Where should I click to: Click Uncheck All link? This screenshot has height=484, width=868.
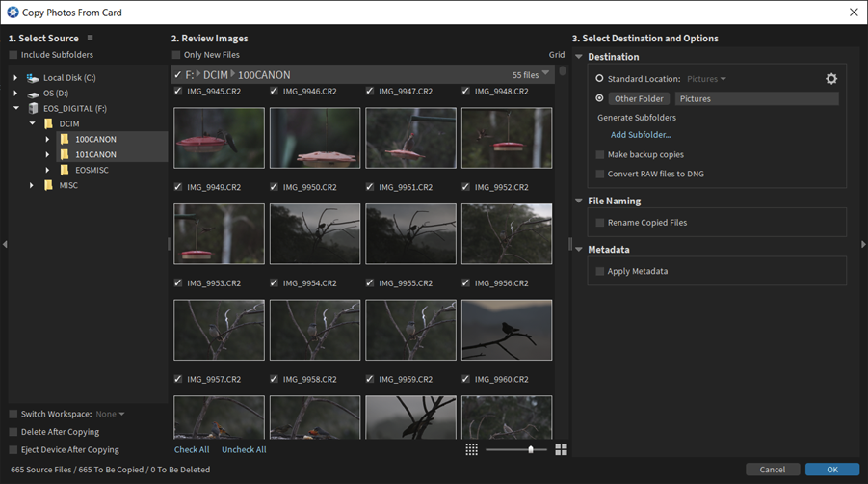coord(244,449)
